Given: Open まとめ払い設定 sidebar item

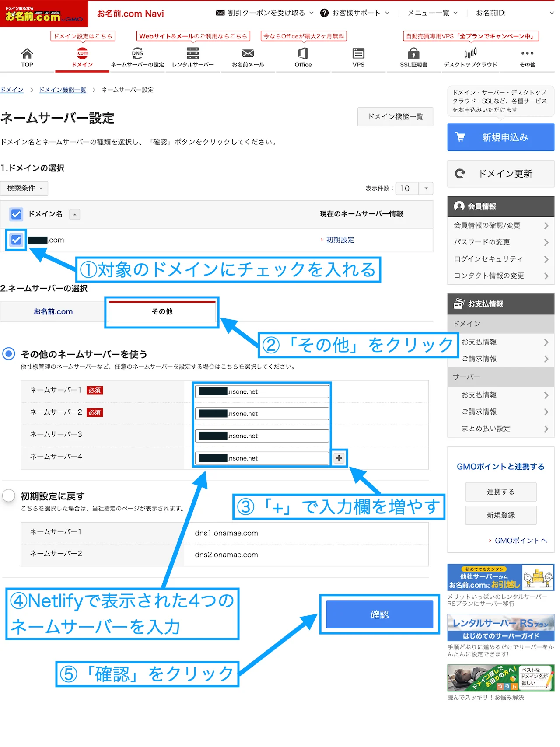Looking at the screenshot, I should coord(500,429).
